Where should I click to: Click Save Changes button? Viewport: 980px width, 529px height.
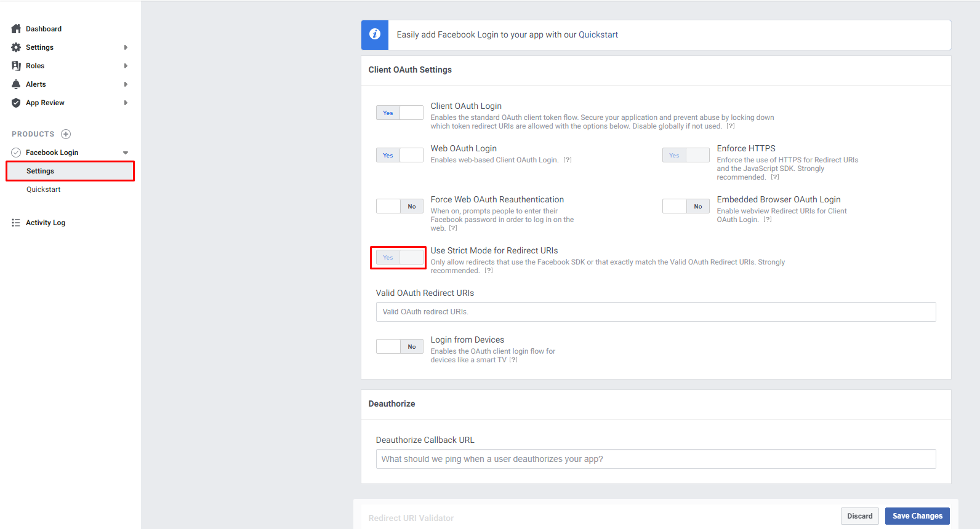(x=917, y=516)
